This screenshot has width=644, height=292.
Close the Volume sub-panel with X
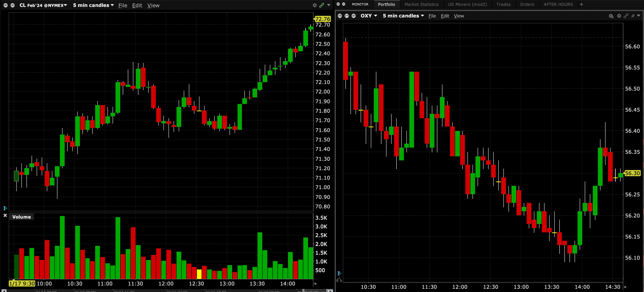tap(5, 215)
